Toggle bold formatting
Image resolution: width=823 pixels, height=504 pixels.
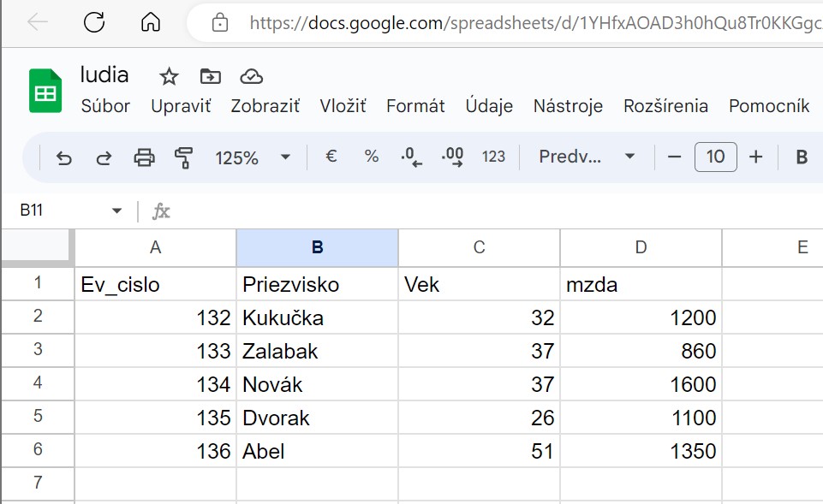802,157
